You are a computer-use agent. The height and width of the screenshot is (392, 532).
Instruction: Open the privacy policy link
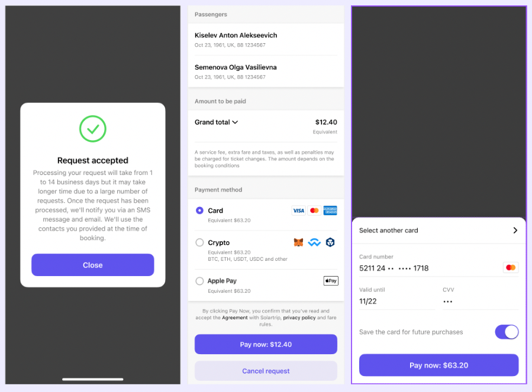coord(299,318)
